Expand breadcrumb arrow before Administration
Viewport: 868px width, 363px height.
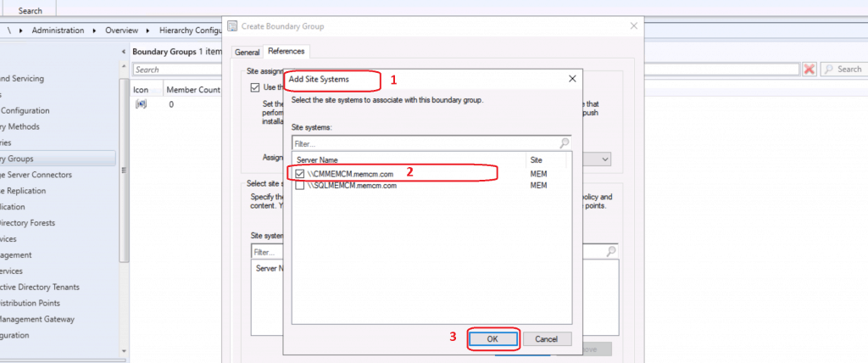coord(20,31)
